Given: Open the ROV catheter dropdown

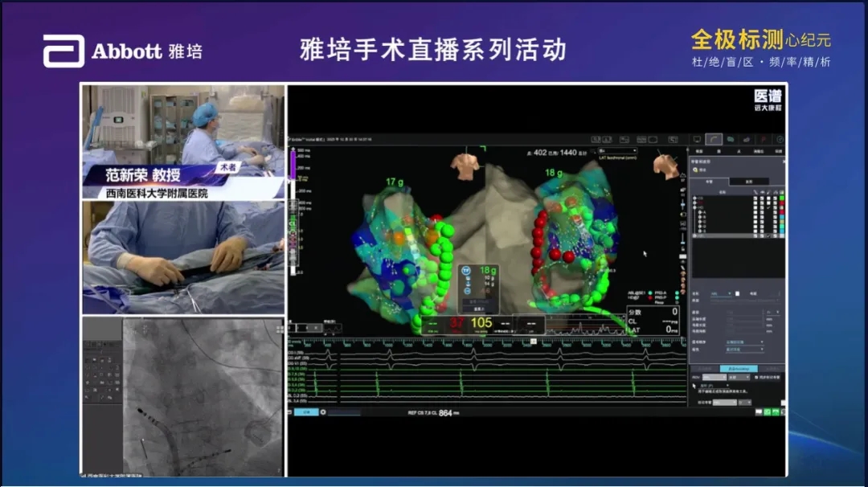Looking at the screenshot, I should 712,376.
